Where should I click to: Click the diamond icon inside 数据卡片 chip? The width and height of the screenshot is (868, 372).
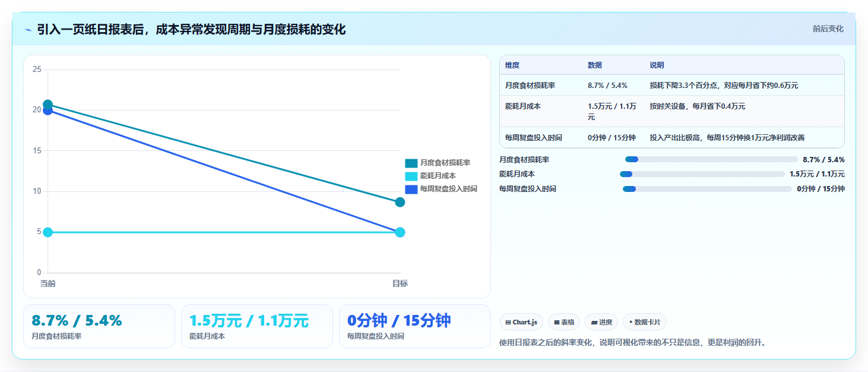pyautogui.click(x=631, y=322)
